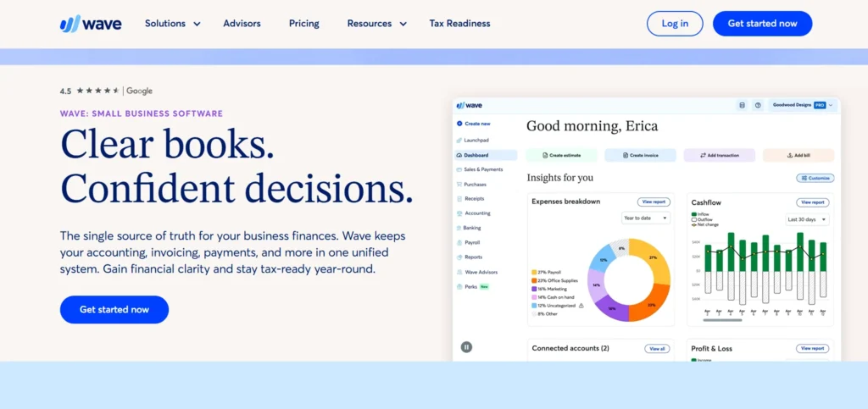This screenshot has height=409, width=868.
Task: Click the warning icon beside 12% Uncategorized
Action: (x=581, y=305)
